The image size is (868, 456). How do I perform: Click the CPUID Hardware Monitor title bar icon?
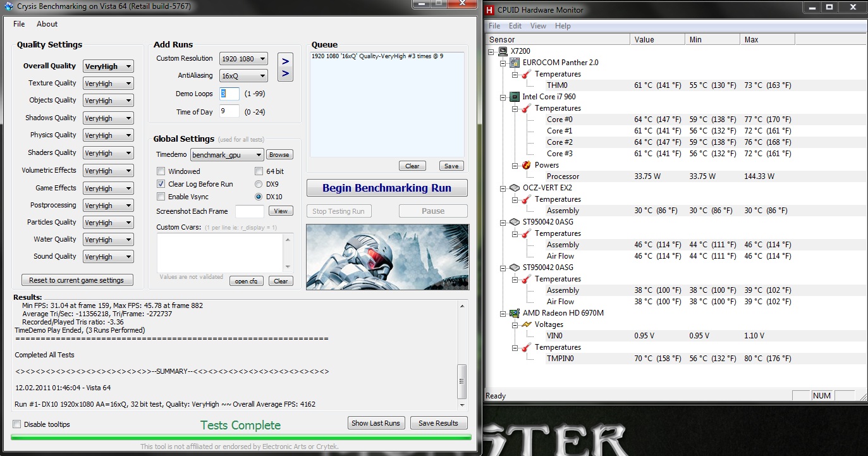pos(490,9)
